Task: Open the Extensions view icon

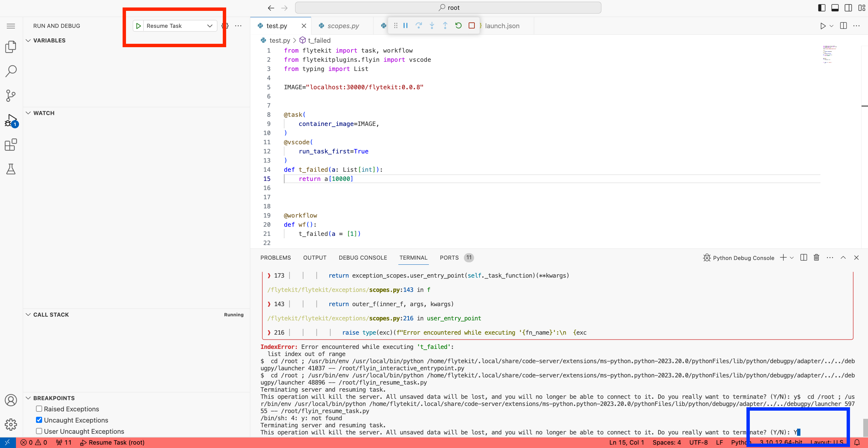Action: [11, 145]
